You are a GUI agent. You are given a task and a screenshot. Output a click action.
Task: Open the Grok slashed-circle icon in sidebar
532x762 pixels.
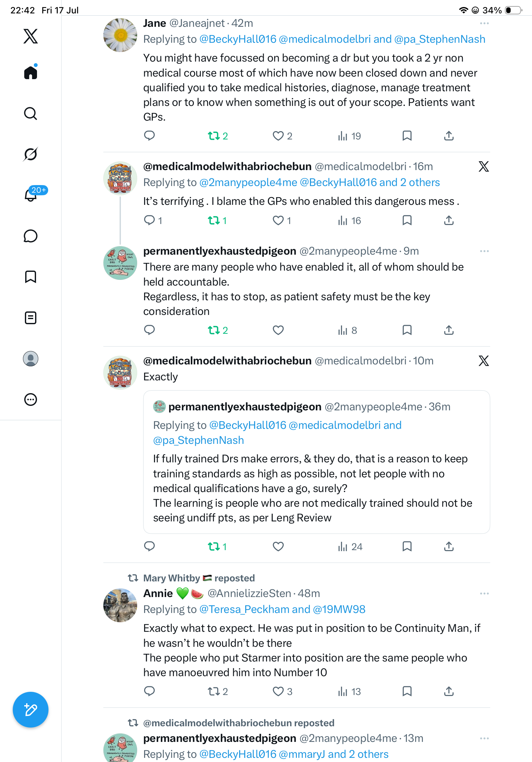coord(31,154)
